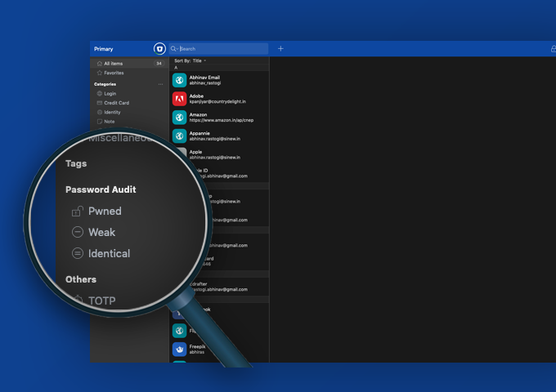Click the lock icon in top bar
The height and width of the screenshot is (392, 556).
553,49
